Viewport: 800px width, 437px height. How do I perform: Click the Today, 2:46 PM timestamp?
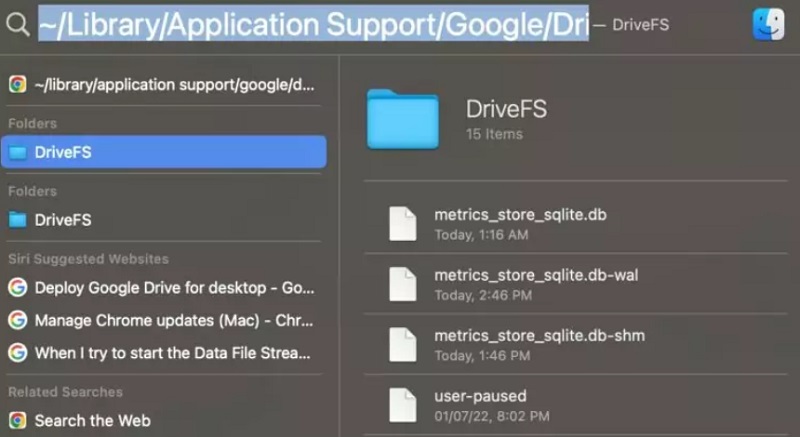click(x=483, y=295)
